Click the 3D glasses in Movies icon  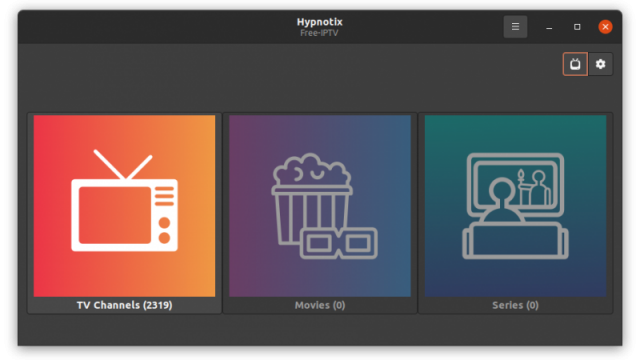point(339,243)
